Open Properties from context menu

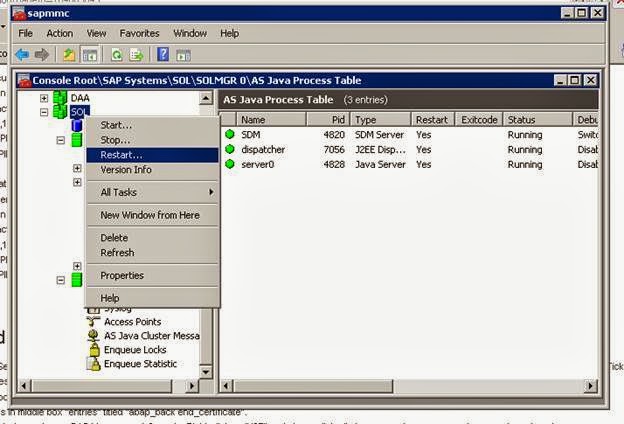(152, 275)
